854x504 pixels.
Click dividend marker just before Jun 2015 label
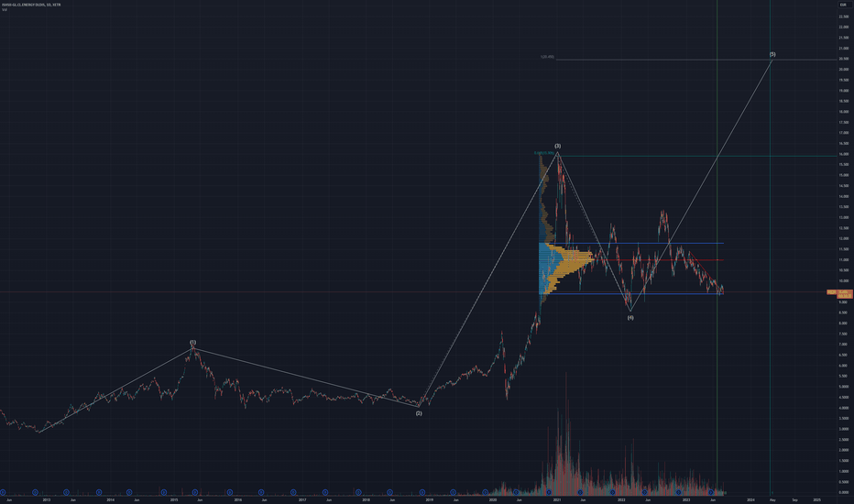(195, 492)
